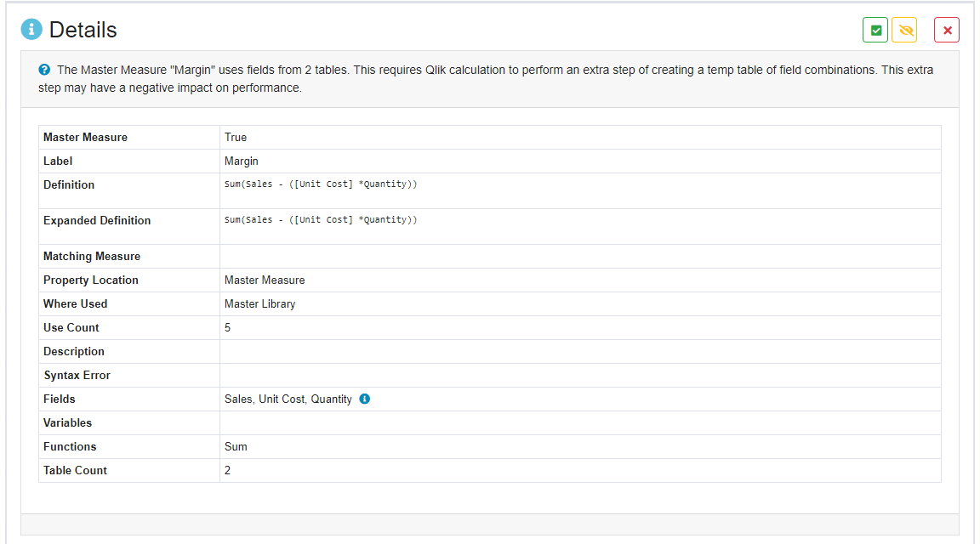The width and height of the screenshot is (980, 544).
Task: Click the Where Used value "Master Library"
Action: tap(259, 303)
